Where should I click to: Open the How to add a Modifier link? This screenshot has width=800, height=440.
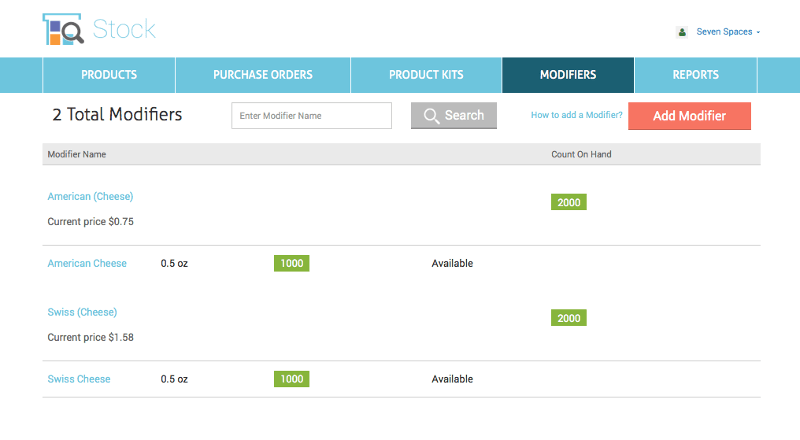pos(577,115)
